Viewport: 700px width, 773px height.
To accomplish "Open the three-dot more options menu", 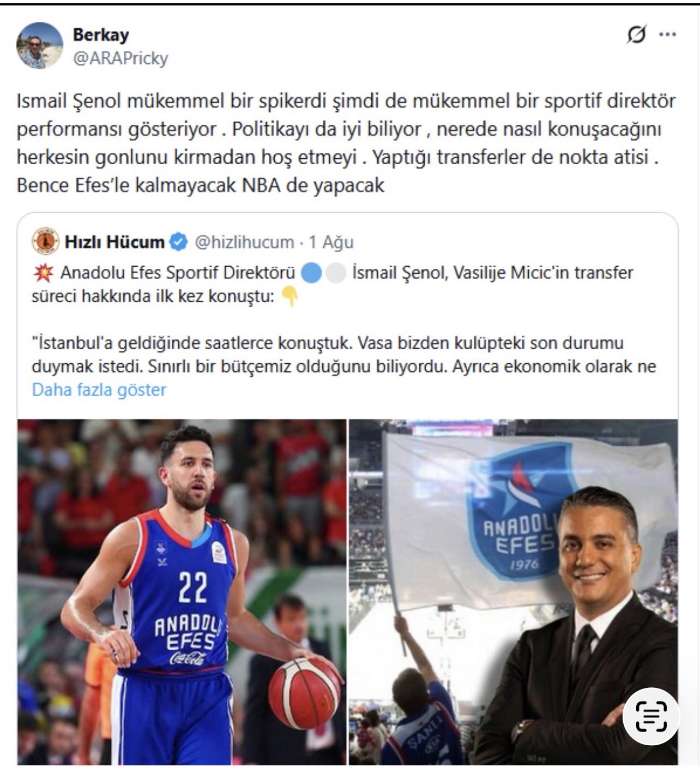I will (x=668, y=34).
